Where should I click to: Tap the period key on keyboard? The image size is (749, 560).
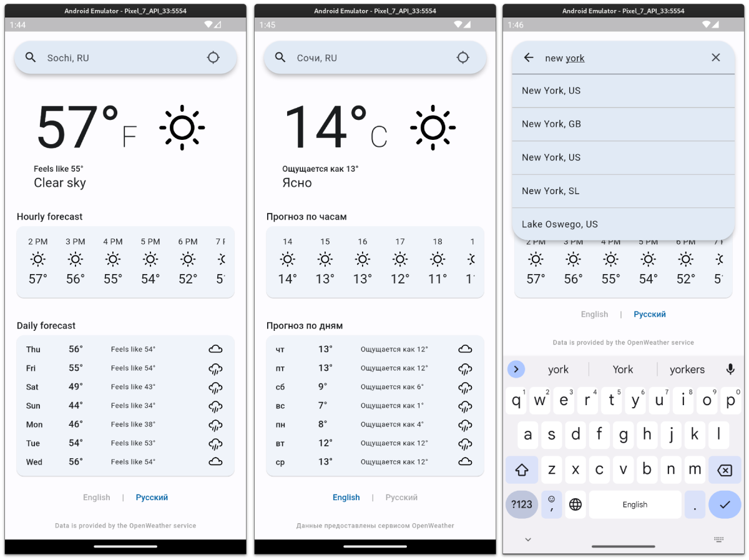[x=695, y=504]
